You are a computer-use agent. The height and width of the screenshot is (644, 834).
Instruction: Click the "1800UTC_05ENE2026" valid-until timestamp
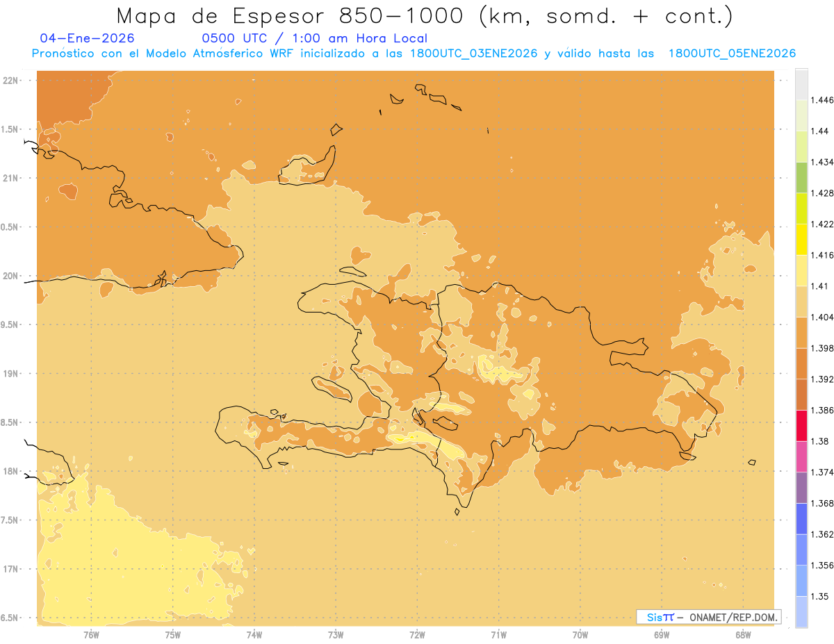(732, 53)
